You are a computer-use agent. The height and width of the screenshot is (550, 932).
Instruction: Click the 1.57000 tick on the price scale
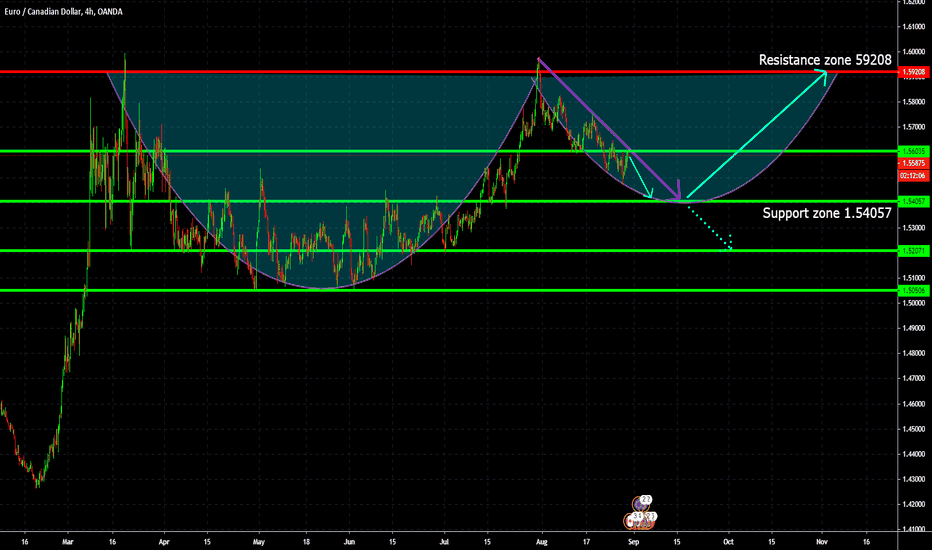[x=914, y=127]
